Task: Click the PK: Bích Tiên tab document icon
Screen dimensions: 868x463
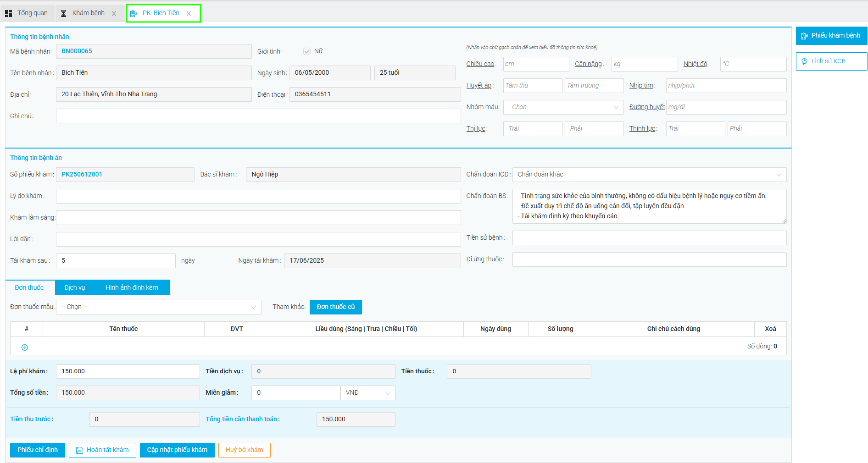Action: tap(134, 13)
